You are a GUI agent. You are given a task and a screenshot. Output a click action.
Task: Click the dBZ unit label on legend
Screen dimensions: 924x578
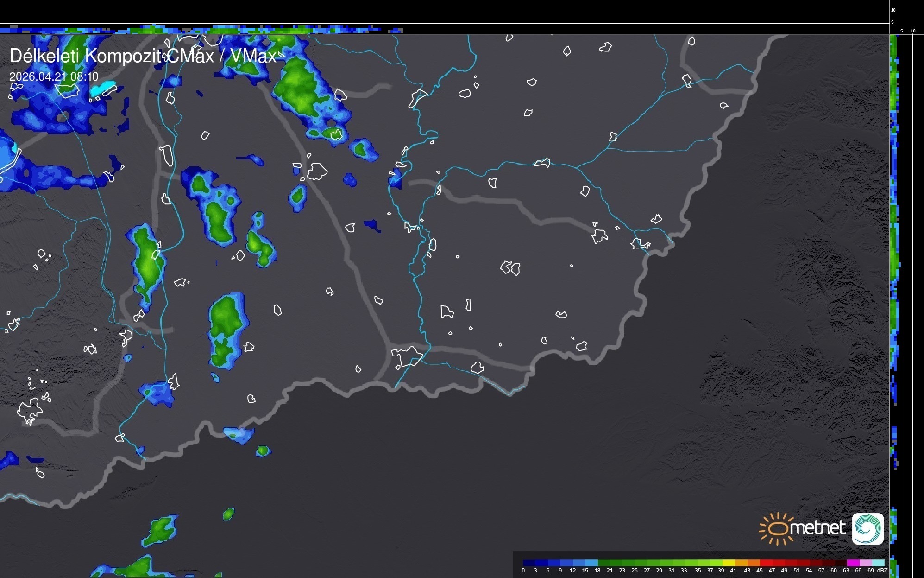click(x=882, y=571)
